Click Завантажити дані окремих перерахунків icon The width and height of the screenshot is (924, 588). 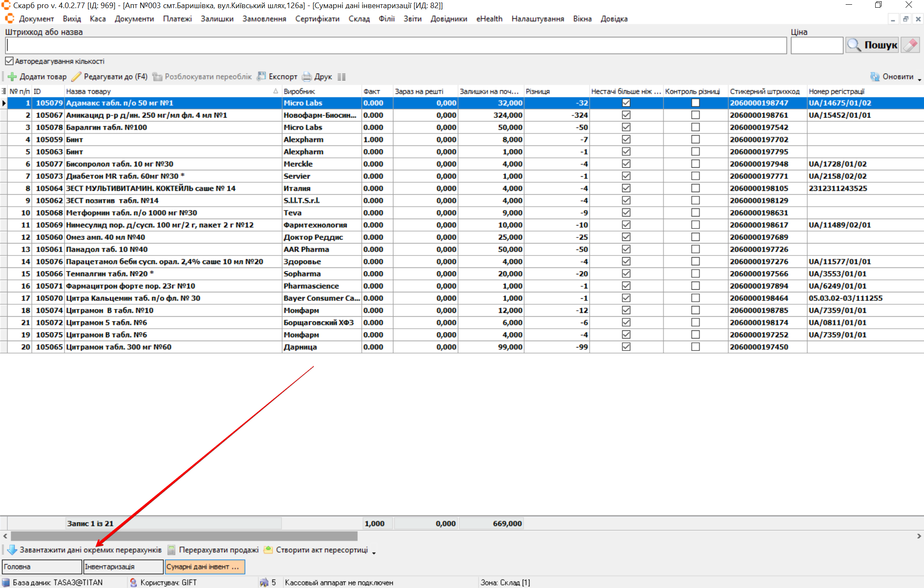point(12,550)
